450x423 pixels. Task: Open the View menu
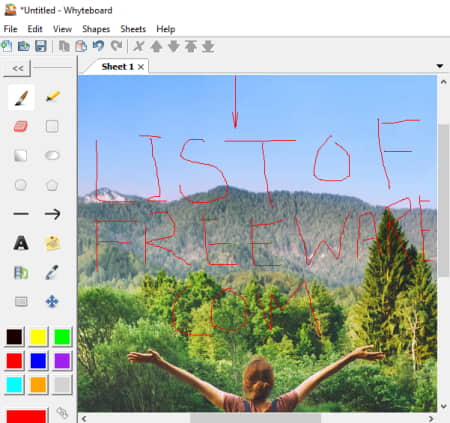pyautogui.click(x=62, y=29)
